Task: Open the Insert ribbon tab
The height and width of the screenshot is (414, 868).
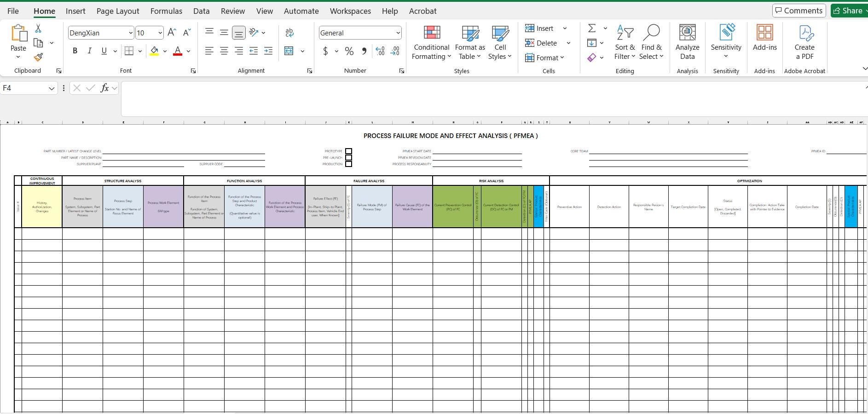Action: point(75,11)
